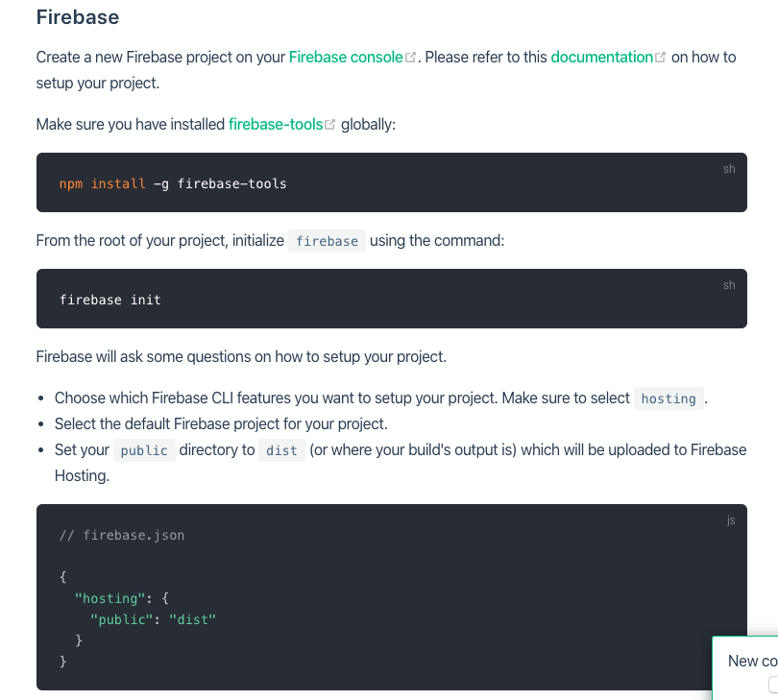Click the sh label on firebase init block
Viewport: 778px width, 700px height.
tap(729, 285)
